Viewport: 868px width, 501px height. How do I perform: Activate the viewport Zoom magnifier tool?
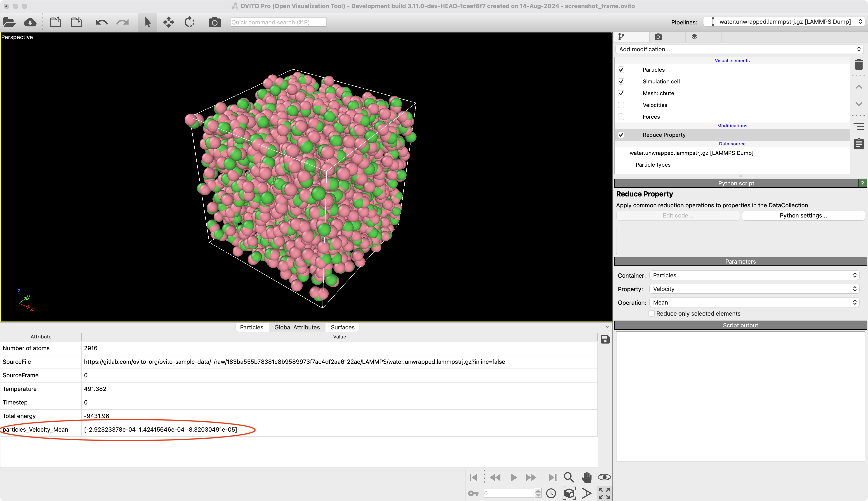tap(569, 477)
